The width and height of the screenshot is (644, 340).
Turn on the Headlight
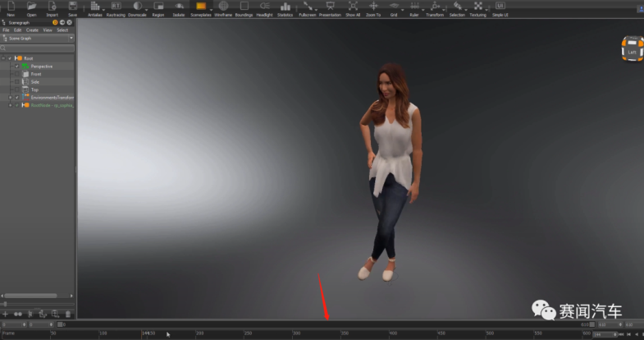(264, 7)
